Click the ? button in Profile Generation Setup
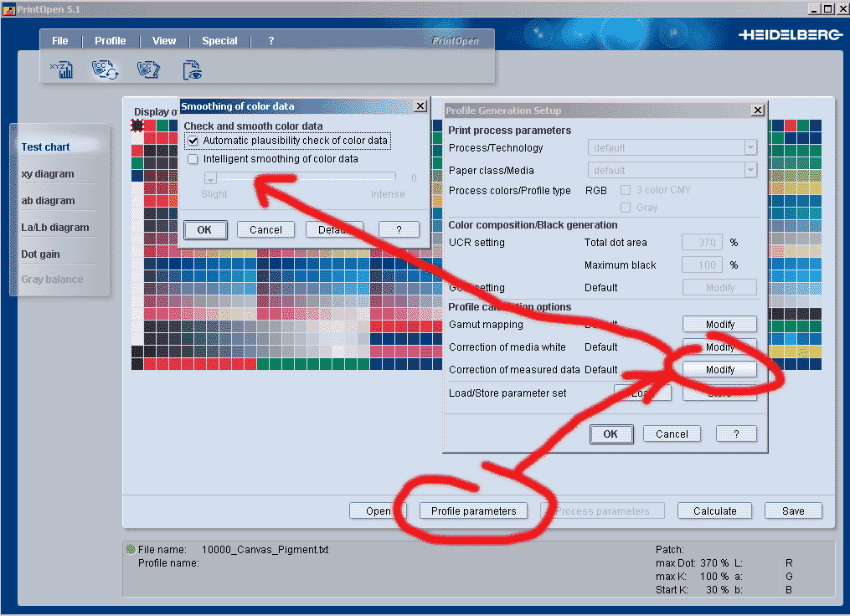This screenshot has height=616, width=850. click(736, 434)
